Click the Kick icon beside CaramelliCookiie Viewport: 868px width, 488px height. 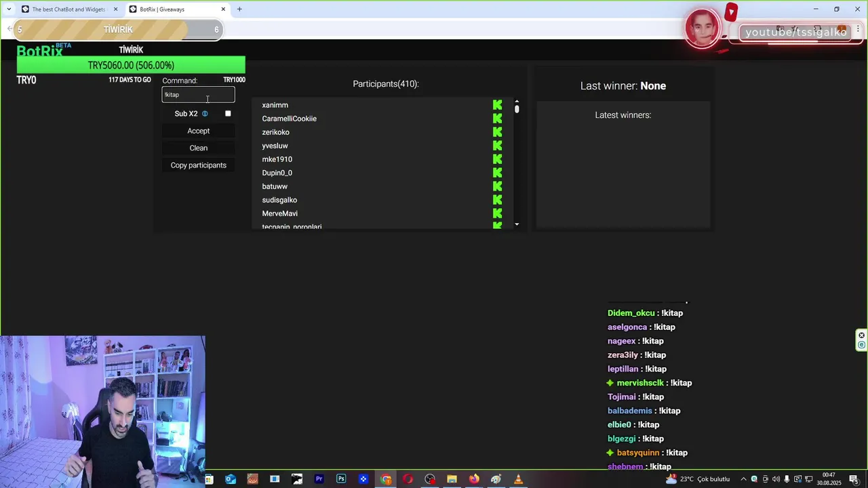(498, 119)
